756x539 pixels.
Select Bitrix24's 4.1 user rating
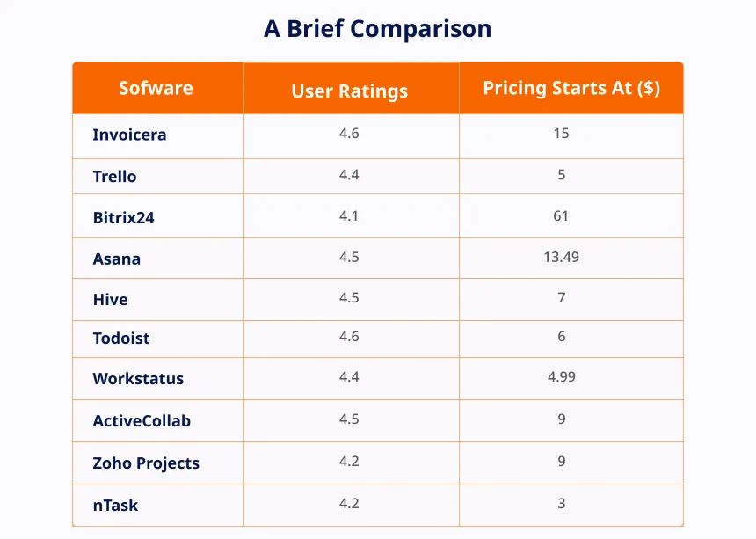click(x=349, y=215)
